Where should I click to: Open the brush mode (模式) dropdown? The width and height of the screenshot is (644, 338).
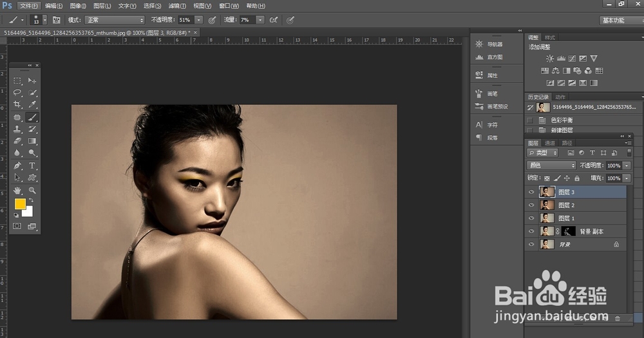115,20
